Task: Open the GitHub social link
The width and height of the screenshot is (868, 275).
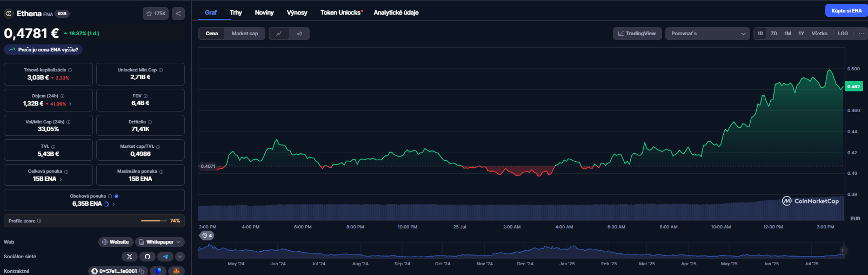Action: tap(148, 257)
